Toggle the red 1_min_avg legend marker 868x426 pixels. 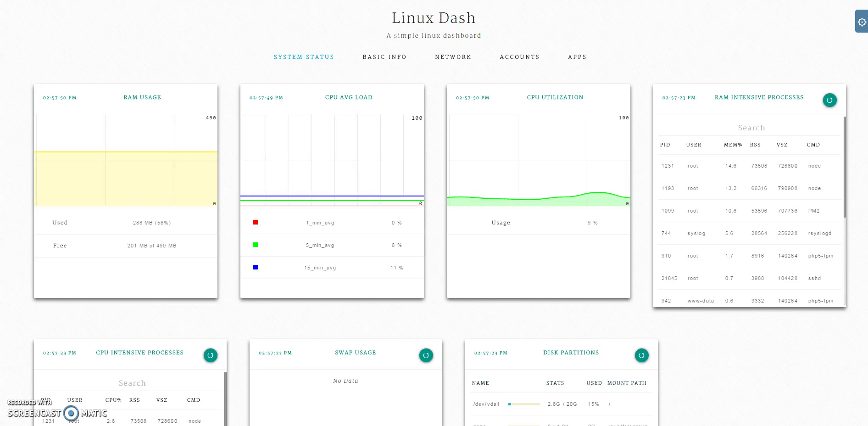click(255, 222)
